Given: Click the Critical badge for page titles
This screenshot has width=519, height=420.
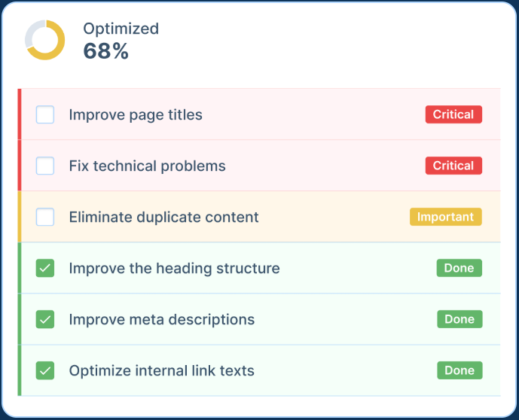Looking at the screenshot, I should click(453, 114).
